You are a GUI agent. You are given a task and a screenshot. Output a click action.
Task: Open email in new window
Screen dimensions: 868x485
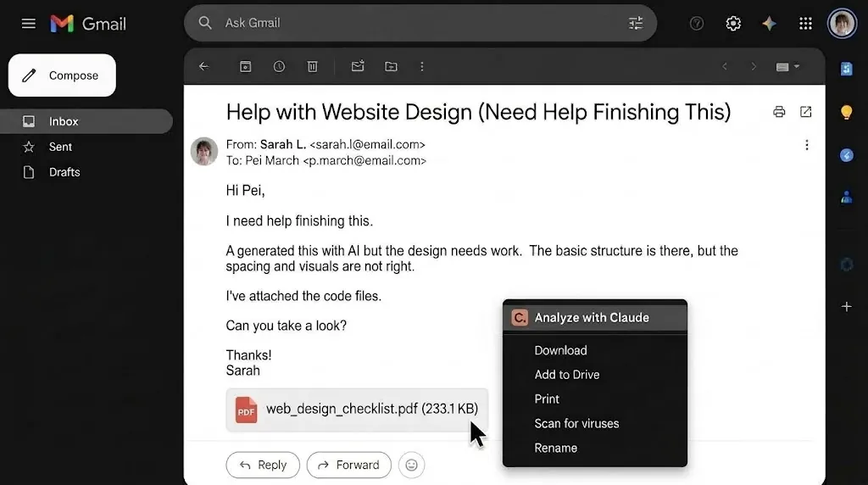coord(805,112)
